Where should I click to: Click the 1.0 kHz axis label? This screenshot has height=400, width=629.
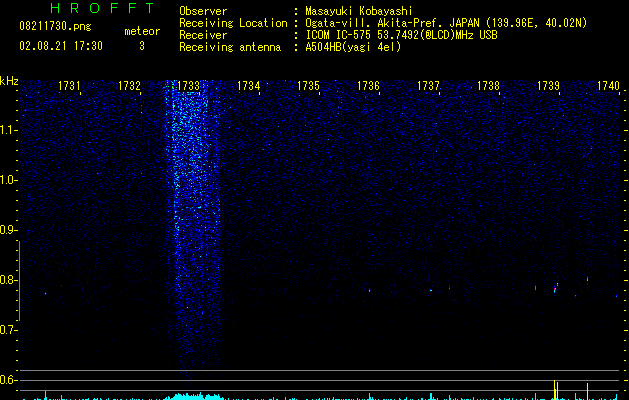point(8,180)
